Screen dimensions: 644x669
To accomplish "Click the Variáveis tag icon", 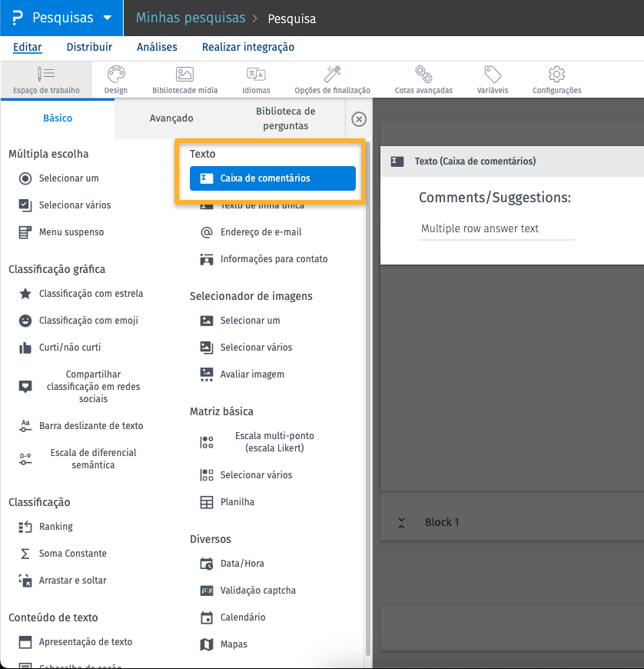I will point(493,75).
